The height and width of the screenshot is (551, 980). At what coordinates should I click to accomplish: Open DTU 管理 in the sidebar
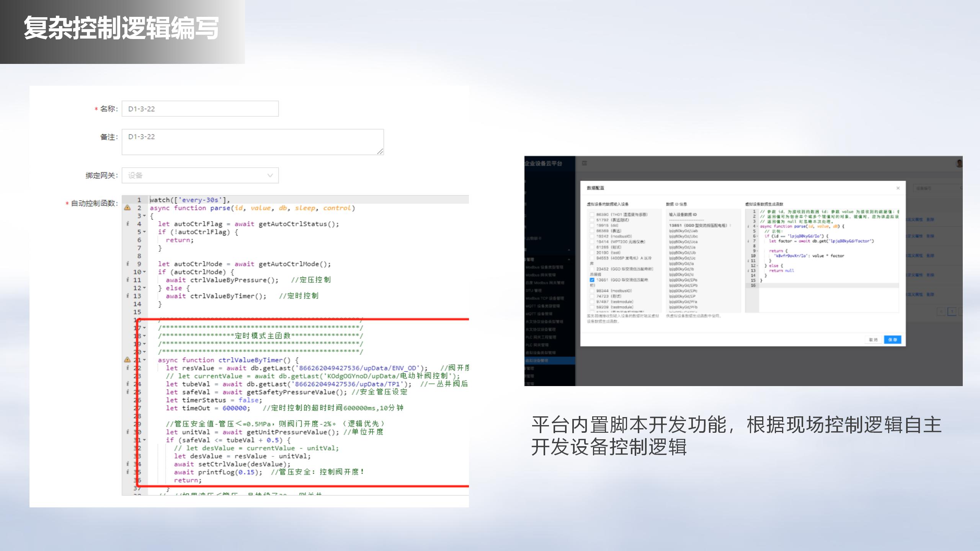pos(534,290)
